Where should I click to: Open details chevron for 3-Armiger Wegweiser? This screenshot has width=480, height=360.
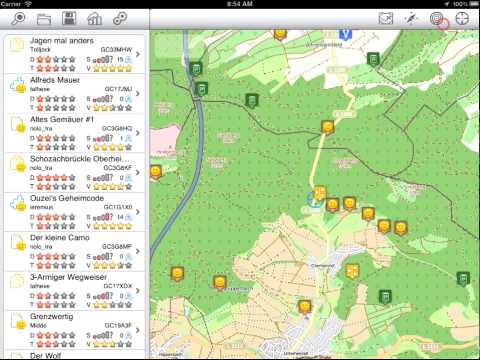click(x=138, y=290)
